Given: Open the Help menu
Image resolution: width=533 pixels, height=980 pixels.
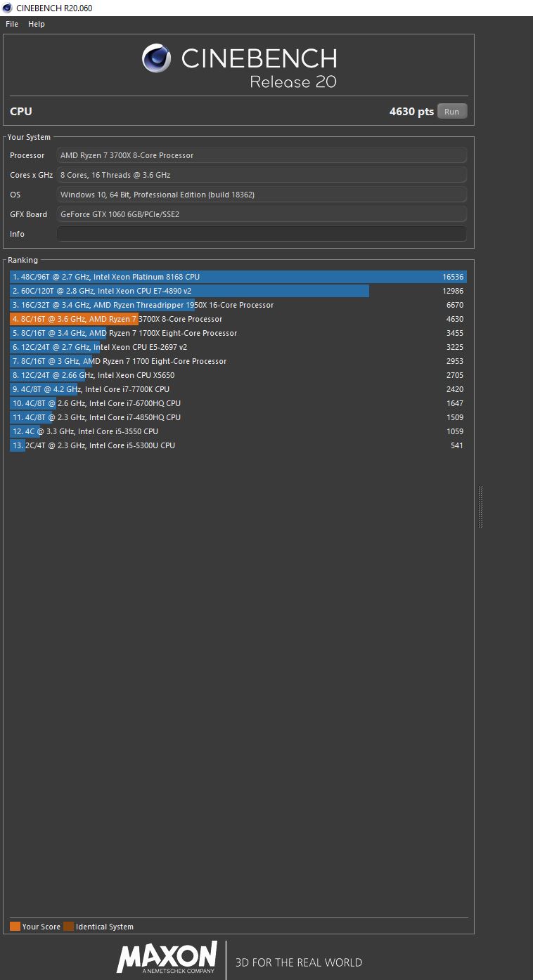Looking at the screenshot, I should (37, 24).
